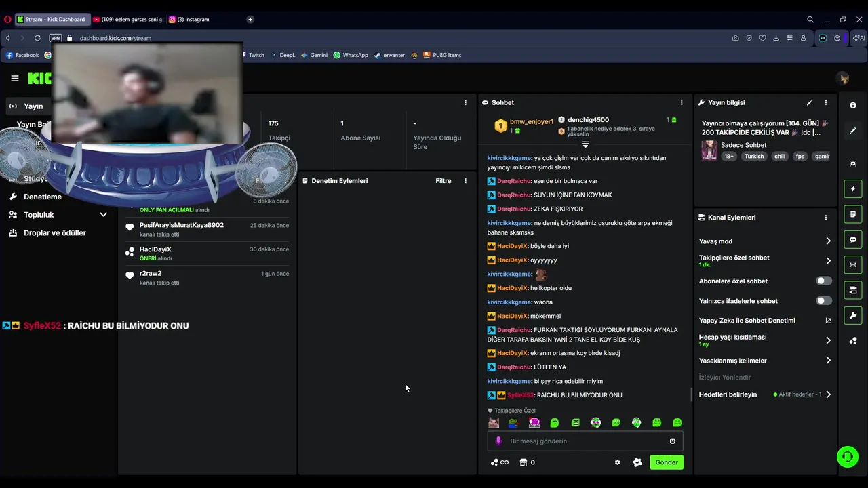Open the PUBG Items bookmark
This screenshot has height=488, width=868.
click(x=442, y=55)
